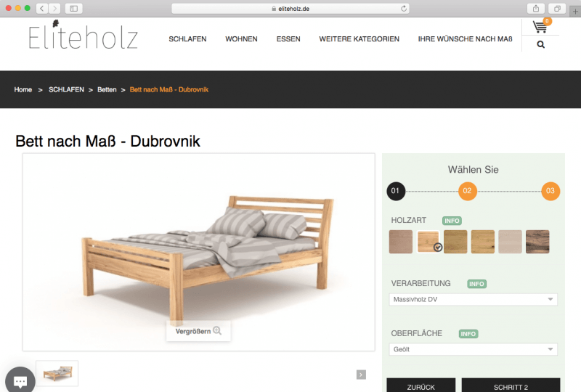This screenshot has height=392, width=581.
Task: Go to step 03 circle
Action: [x=550, y=191]
